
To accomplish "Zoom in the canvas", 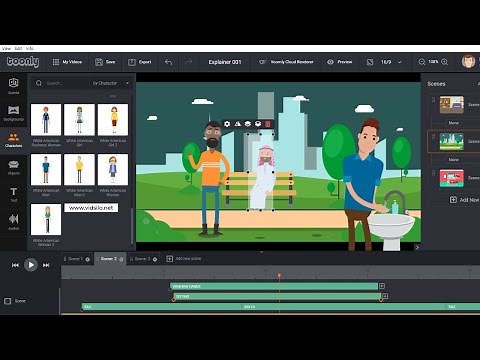I will (x=444, y=62).
